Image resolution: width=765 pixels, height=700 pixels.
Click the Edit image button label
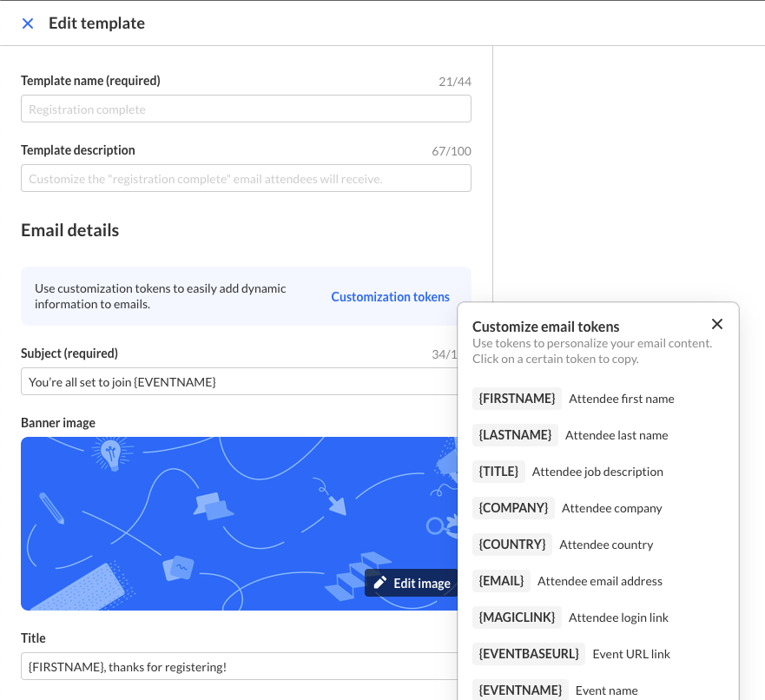tap(421, 584)
